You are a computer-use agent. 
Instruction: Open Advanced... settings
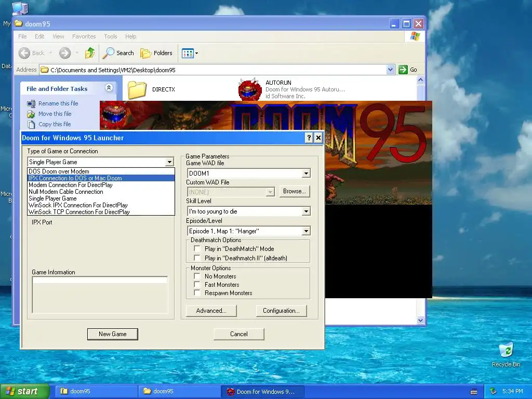click(211, 311)
